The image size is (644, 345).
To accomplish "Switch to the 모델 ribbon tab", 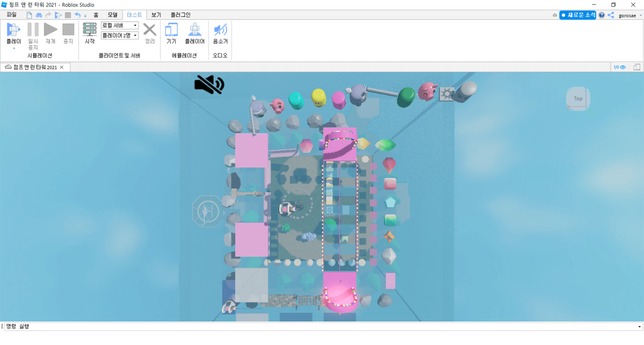I will click(x=113, y=15).
